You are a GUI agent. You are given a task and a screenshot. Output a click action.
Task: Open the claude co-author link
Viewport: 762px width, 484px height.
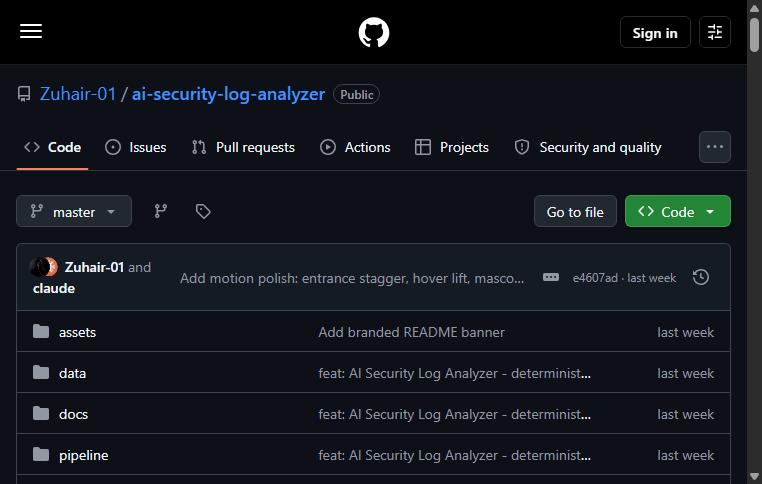[54, 289]
